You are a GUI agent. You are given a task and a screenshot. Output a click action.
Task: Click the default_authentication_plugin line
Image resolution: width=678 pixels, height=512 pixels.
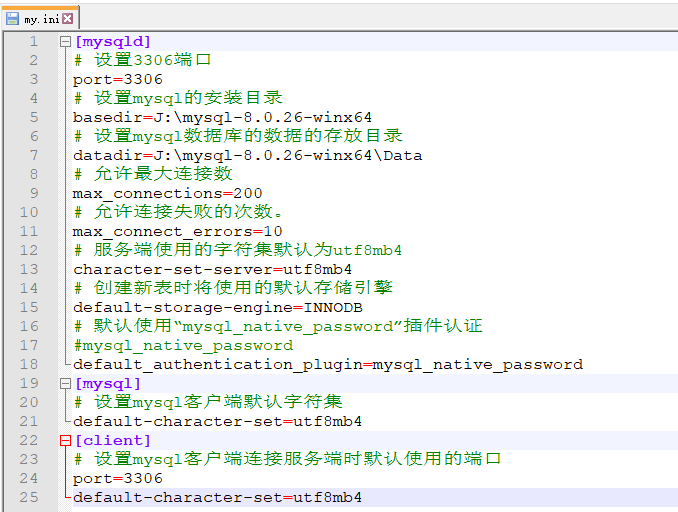point(328,365)
